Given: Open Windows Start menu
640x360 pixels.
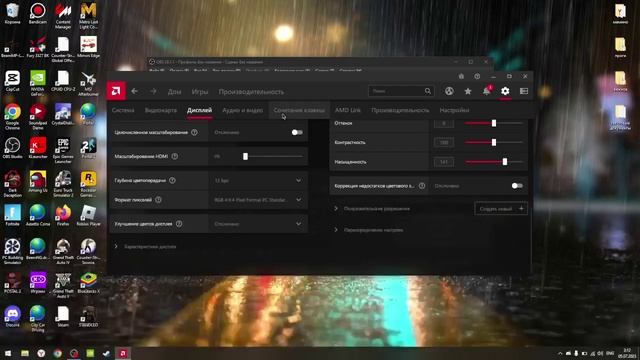Looking at the screenshot, I should pos(8,353).
